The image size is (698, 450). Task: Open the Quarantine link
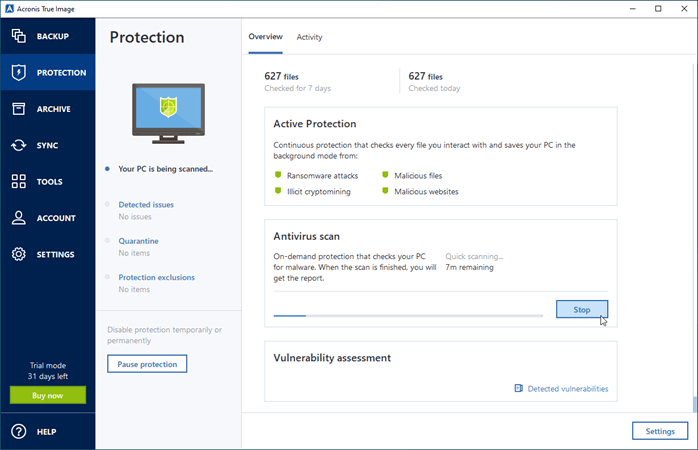pyautogui.click(x=138, y=241)
